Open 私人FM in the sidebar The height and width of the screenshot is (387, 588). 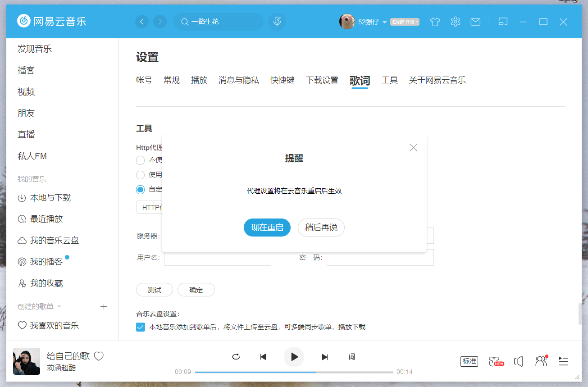(32, 156)
